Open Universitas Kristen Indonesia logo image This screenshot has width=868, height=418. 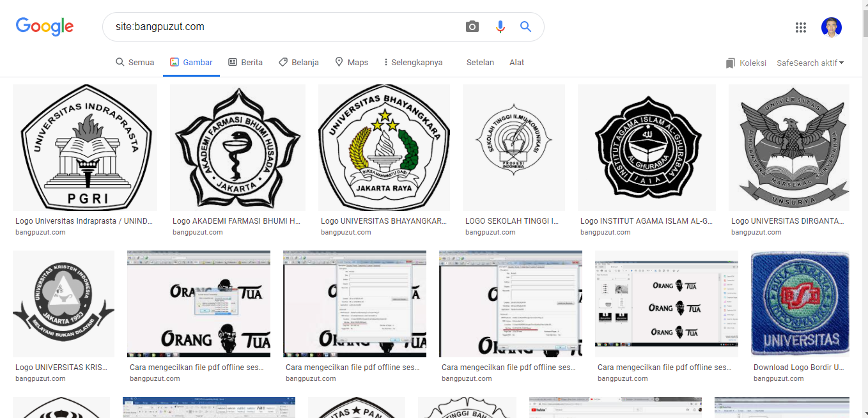[x=63, y=304]
